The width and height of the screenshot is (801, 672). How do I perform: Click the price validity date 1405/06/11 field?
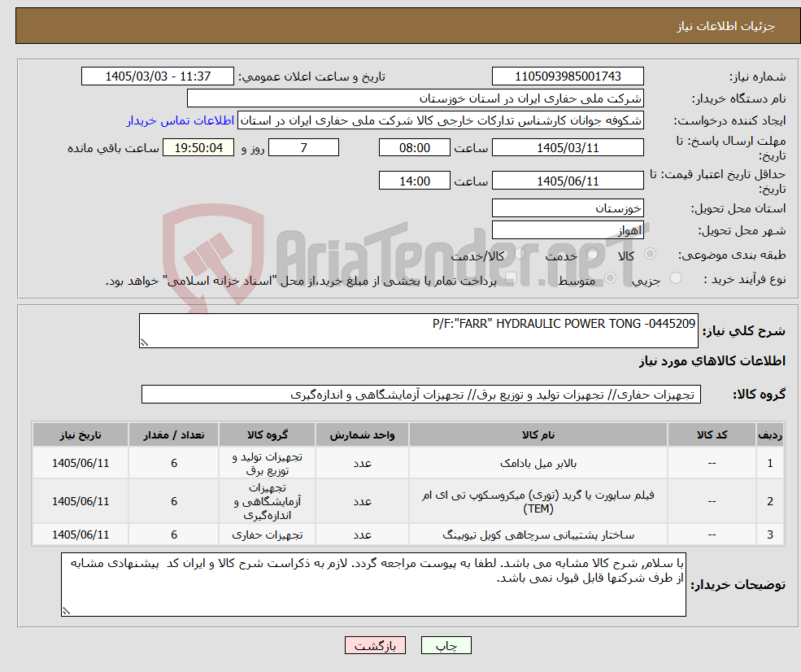pos(568,181)
